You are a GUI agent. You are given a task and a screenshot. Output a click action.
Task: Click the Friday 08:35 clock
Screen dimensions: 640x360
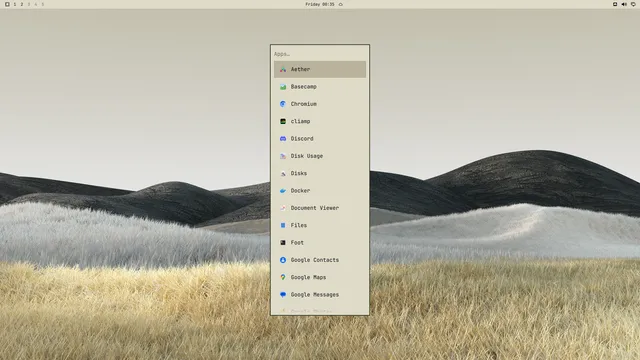(x=320, y=4)
